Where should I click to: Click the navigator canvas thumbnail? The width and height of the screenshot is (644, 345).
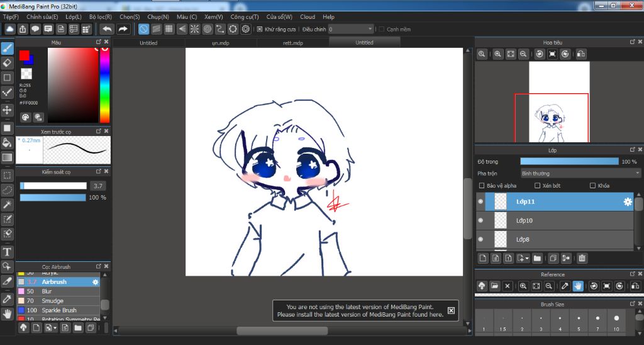pyautogui.click(x=559, y=102)
